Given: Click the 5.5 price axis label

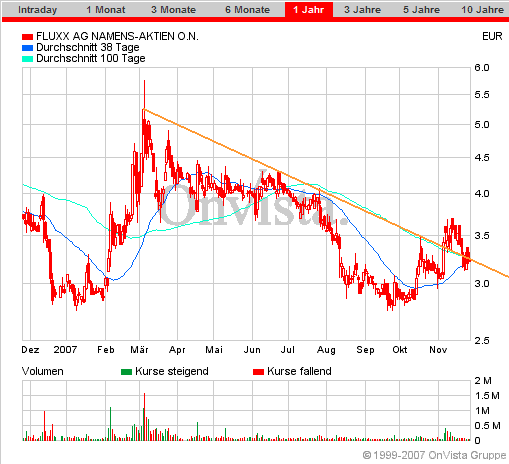Looking at the screenshot, I should [482, 95].
